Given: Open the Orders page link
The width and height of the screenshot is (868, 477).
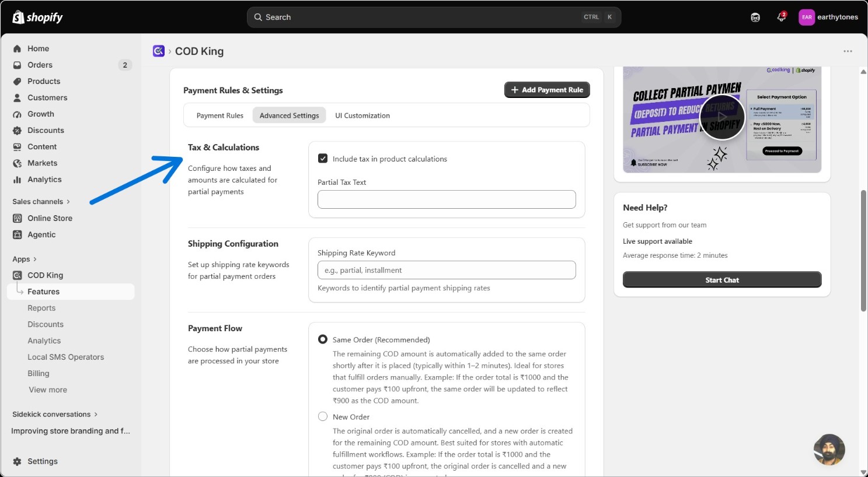Looking at the screenshot, I should [40, 65].
